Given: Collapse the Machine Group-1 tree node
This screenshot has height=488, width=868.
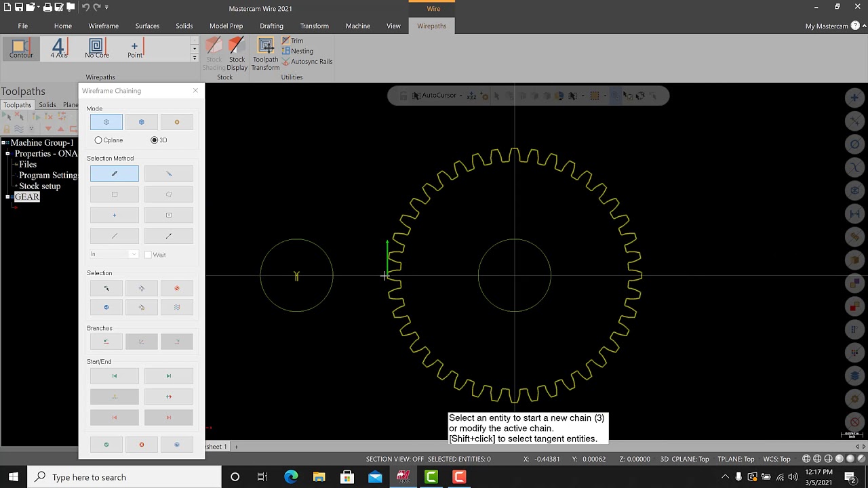Looking at the screenshot, I should coord(3,143).
